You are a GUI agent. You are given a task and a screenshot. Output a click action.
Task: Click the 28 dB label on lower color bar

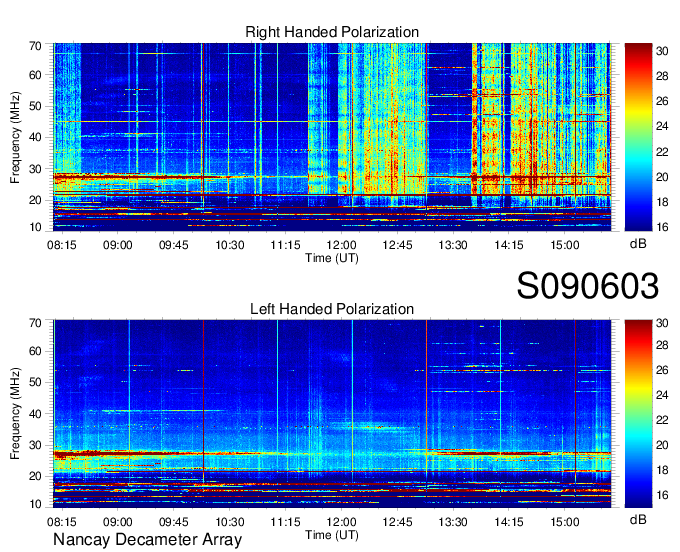[662, 345]
